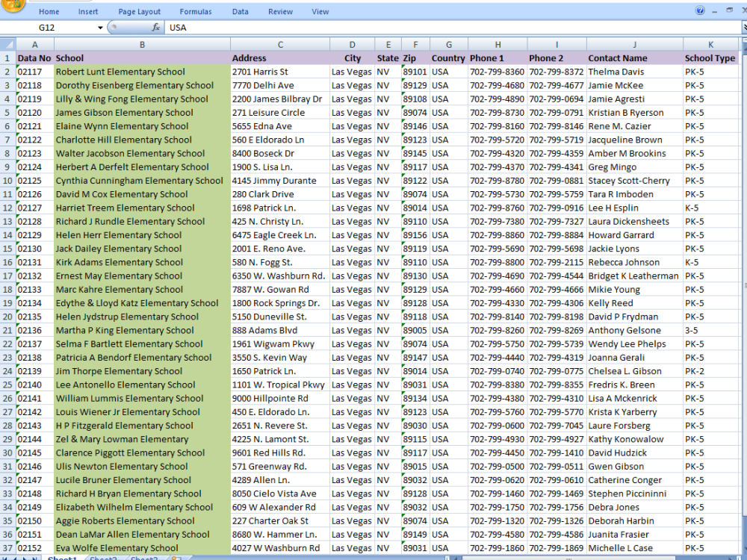Select cell Cynthia Cunningham Elementary School
Viewport: 747px width, 560px height.
click(142, 181)
